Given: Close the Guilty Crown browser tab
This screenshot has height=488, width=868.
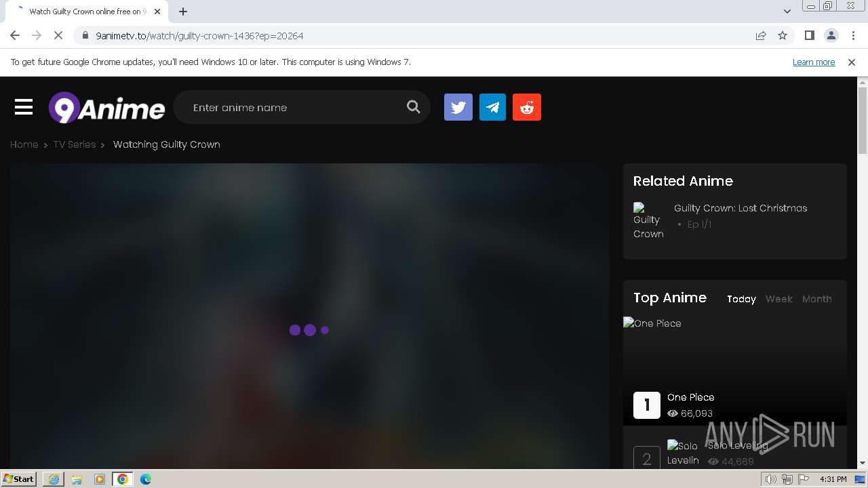Looking at the screenshot, I should coord(157,12).
